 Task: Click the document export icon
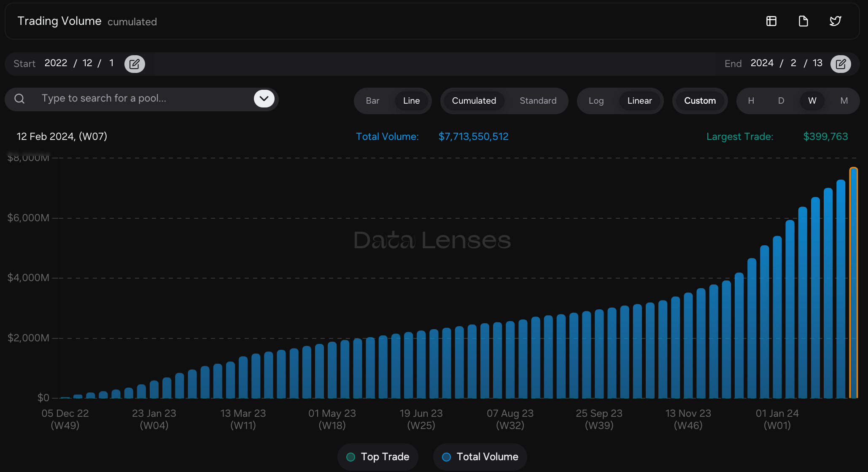(803, 21)
